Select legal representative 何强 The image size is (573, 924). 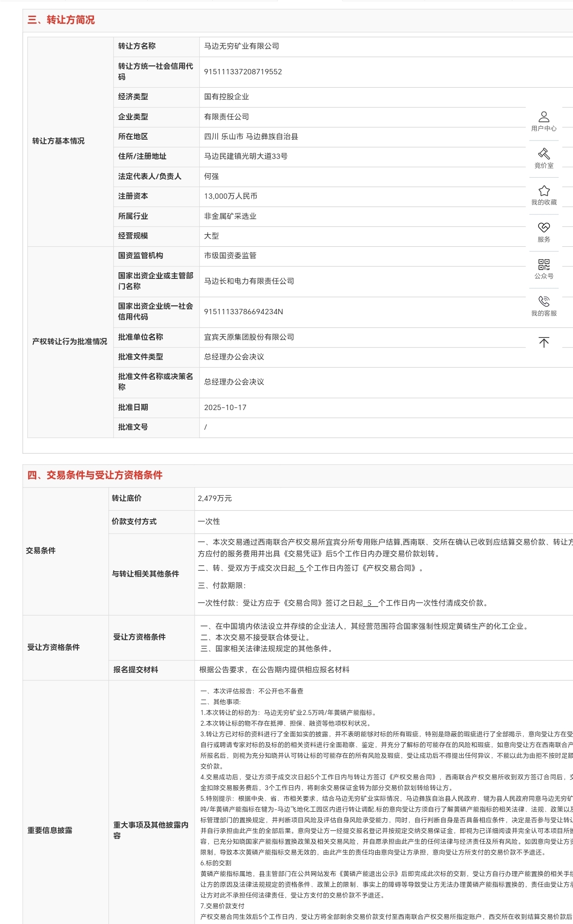pyautogui.click(x=211, y=176)
